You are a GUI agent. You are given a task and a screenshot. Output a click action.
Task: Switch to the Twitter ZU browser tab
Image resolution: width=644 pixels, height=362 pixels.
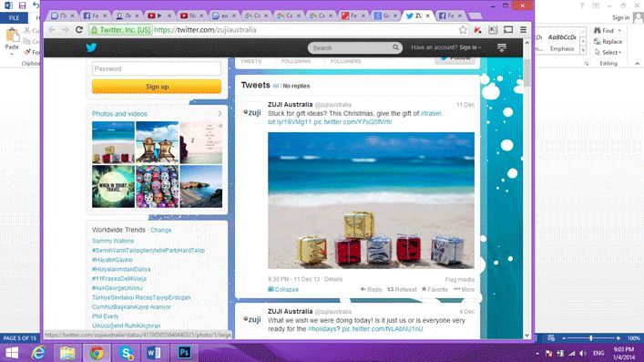click(418, 16)
